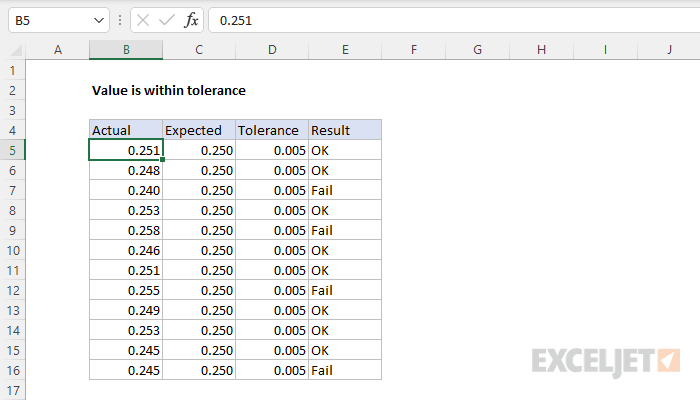
Task: Click the title Value is within tolerance
Action: (x=169, y=90)
